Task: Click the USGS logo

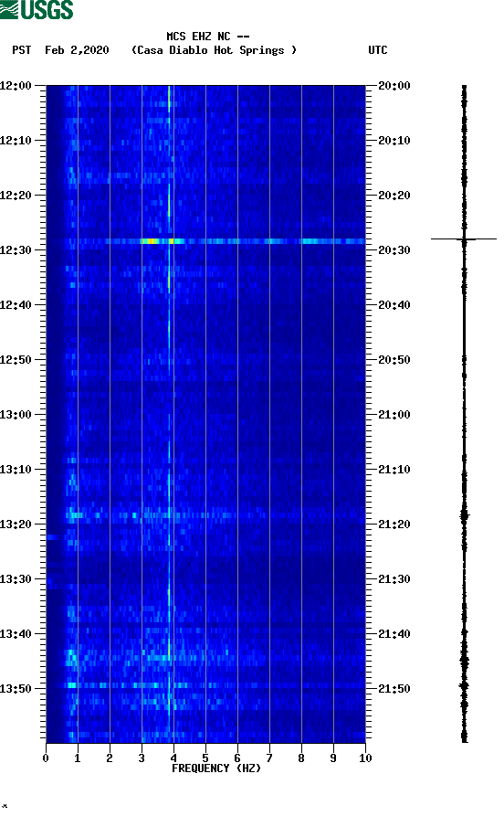Action: (37, 9)
